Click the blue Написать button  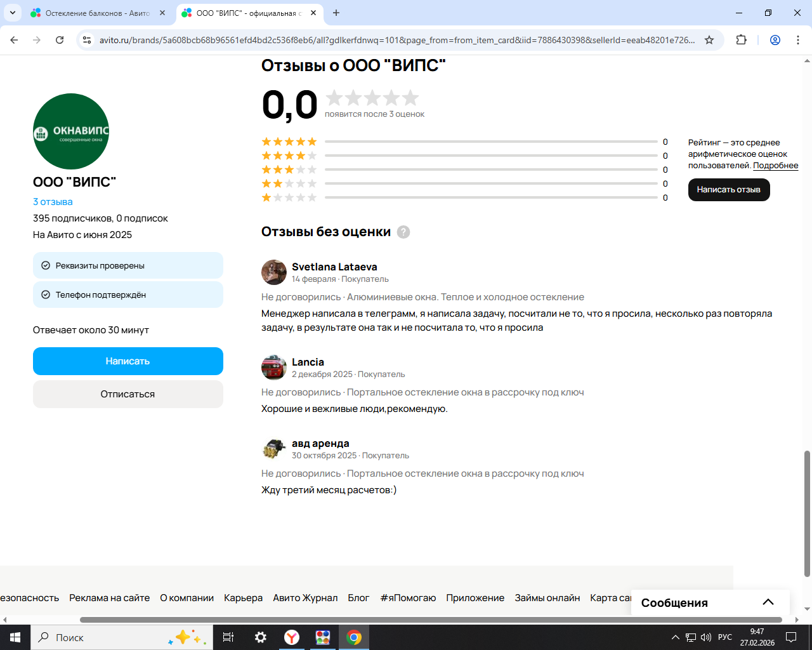coord(128,361)
